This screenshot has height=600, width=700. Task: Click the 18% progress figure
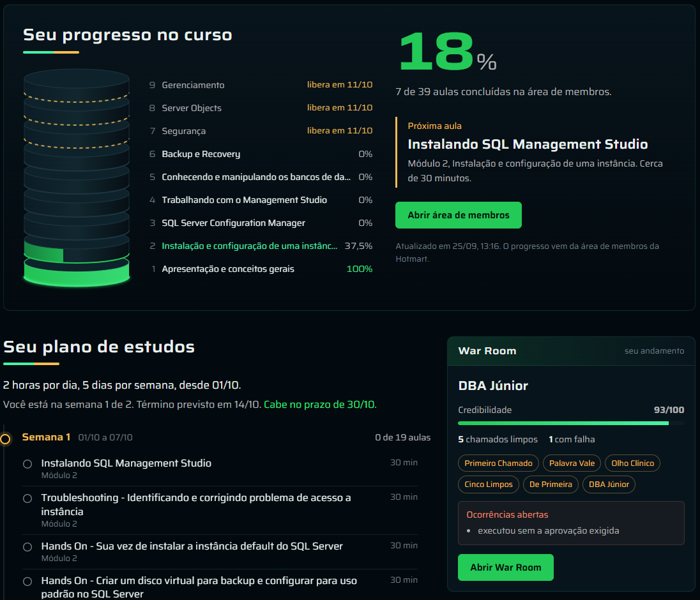pos(447,52)
